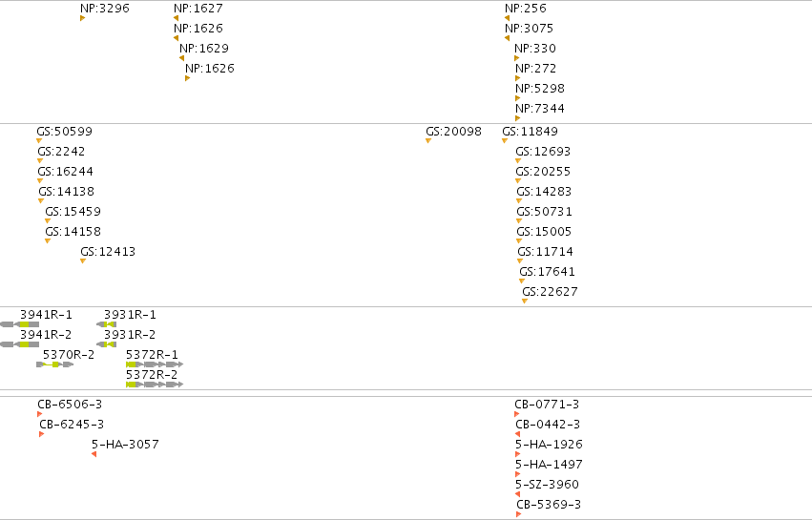Screen dimensions: 812x520
Task: Click the 5372R-1 gene glyph
Action: (155, 364)
